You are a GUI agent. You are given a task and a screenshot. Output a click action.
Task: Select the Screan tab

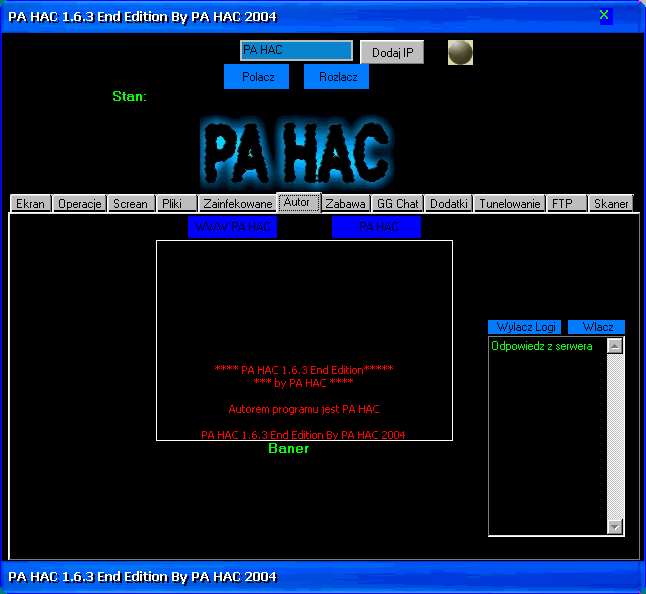[x=131, y=203]
